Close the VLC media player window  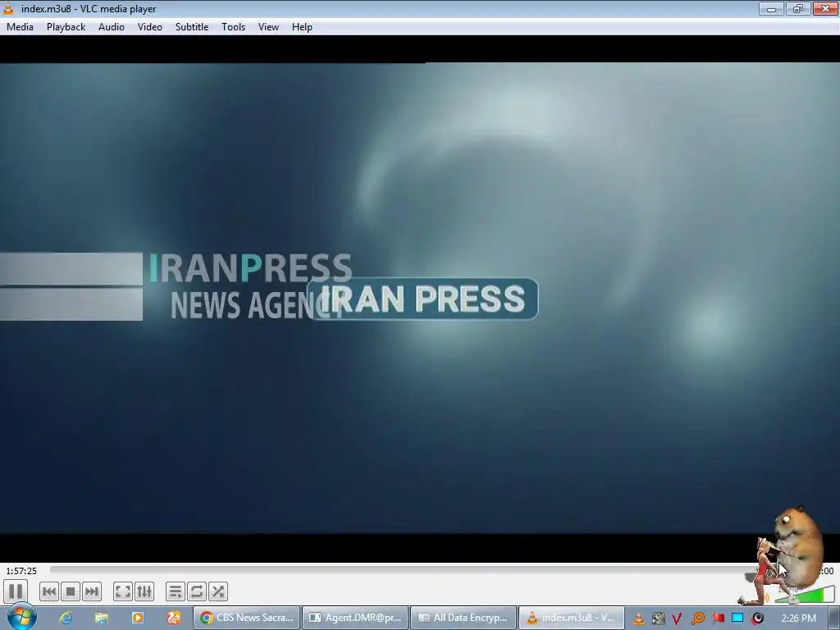click(x=825, y=8)
